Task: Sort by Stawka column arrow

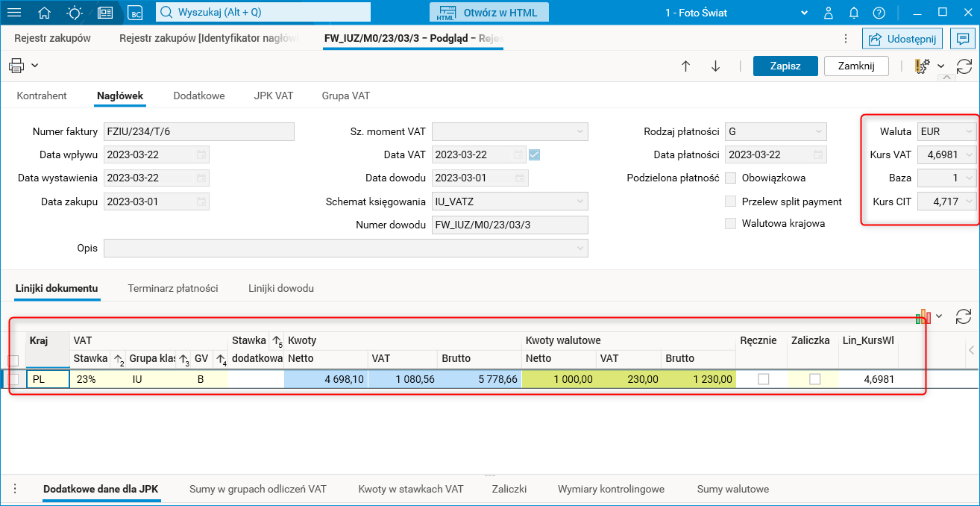Action: click(x=118, y=359)
